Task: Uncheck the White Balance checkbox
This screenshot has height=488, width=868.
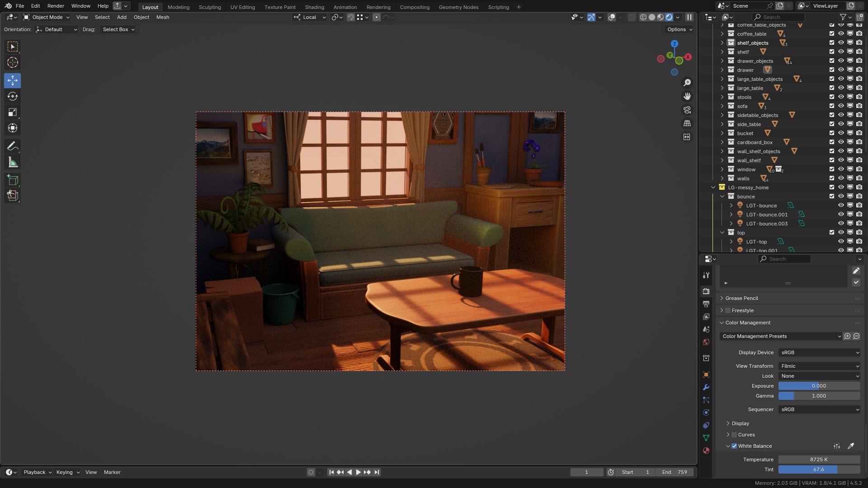Action: point(734,446)
